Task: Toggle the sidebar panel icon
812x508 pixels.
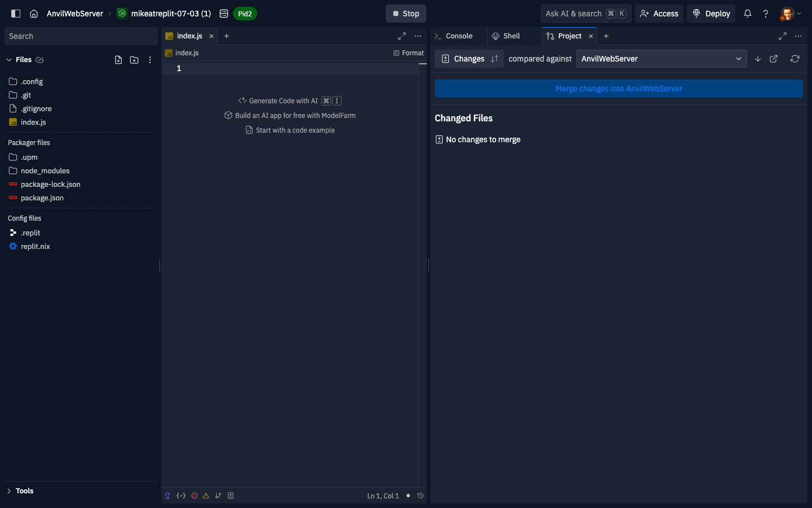Action: (x=16, y=14)
